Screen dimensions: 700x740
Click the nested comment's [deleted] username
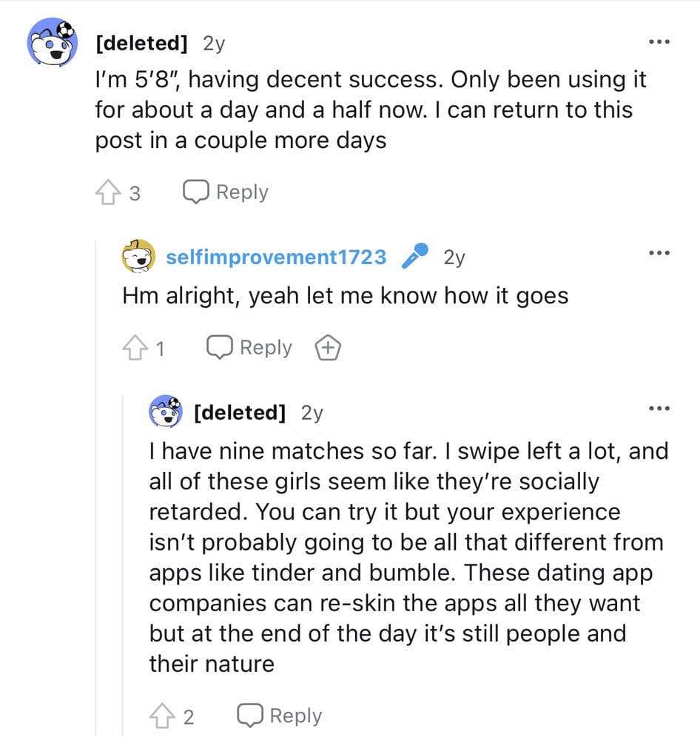click(240, 413)
